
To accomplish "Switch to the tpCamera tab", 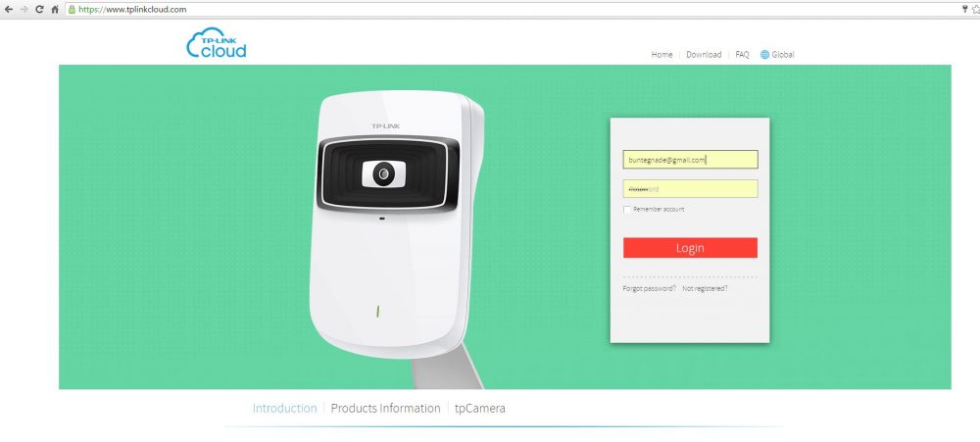I will 480,409.
